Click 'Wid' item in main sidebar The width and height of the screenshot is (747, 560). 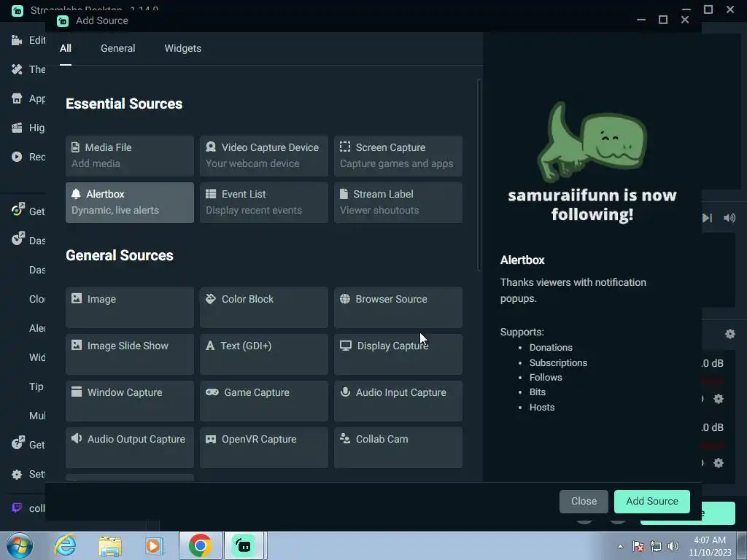37,357
